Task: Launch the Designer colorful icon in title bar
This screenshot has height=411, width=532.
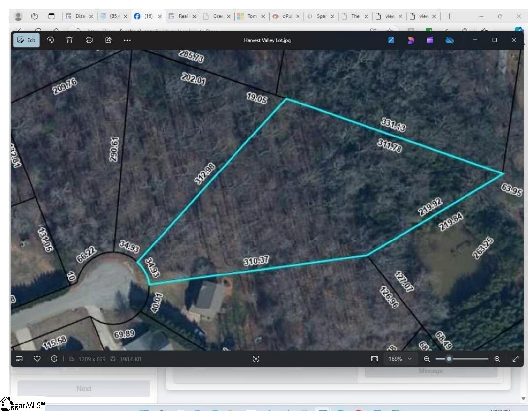Action: pyautogui.click(x=410, y=40)
